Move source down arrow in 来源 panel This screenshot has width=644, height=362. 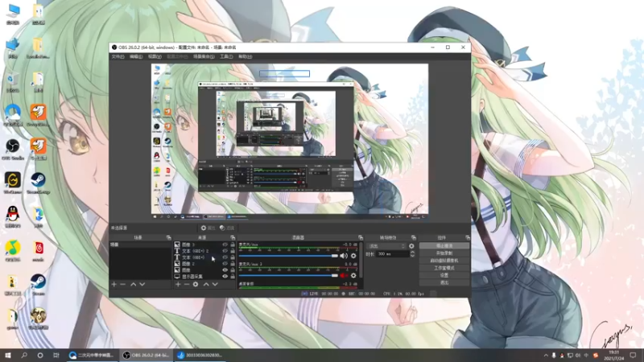coord(215,284)
